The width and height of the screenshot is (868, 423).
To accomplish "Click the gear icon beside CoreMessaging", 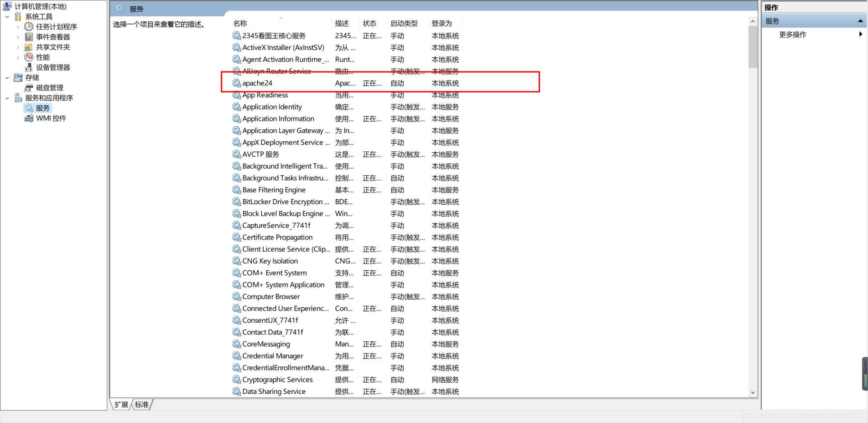I will pos(236,344).
